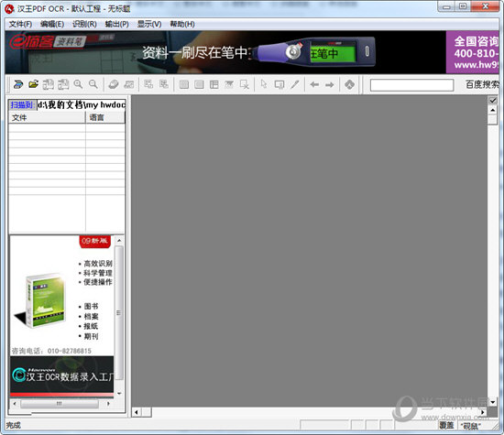
Task: Open image file with folder icon
Action: (x=33, y=84)
